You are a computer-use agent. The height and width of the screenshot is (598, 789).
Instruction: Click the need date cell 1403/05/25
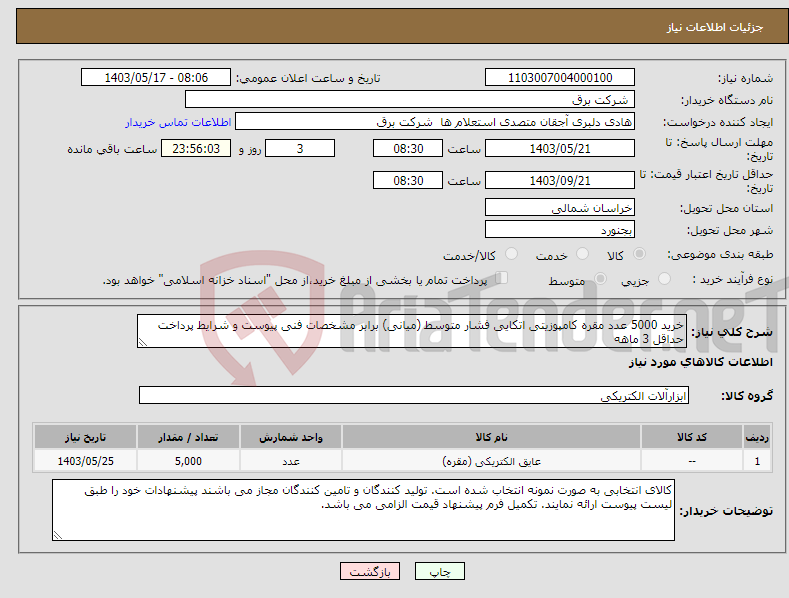point(86,461)
